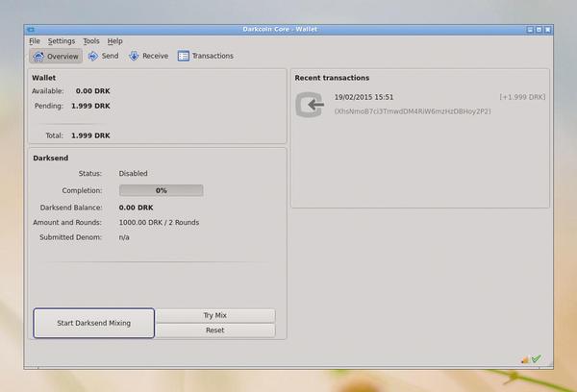Minimize the Darkcoin Core window

click(530, 30)
